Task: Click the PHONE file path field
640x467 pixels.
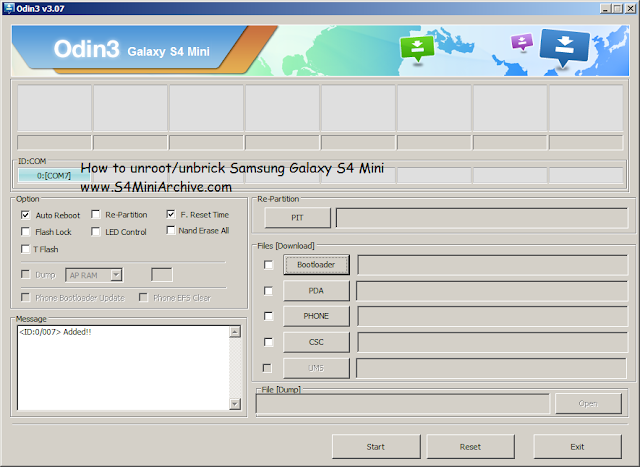Action: point(492,316)
